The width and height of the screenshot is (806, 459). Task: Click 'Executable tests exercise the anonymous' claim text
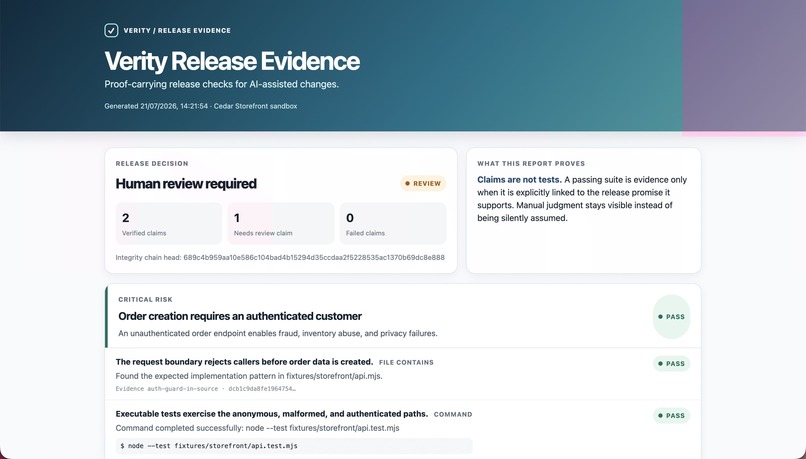272,414
